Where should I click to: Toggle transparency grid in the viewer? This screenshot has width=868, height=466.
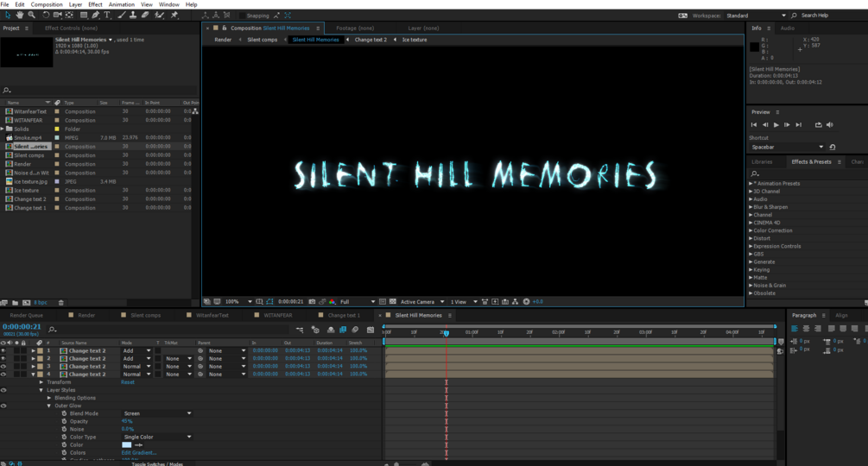coord(392,302)
